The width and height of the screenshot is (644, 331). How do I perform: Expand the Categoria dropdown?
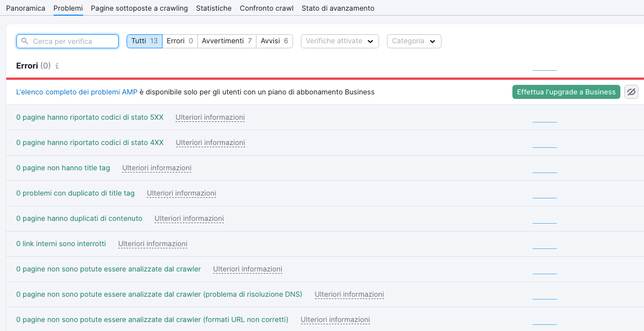click(414, 41)
